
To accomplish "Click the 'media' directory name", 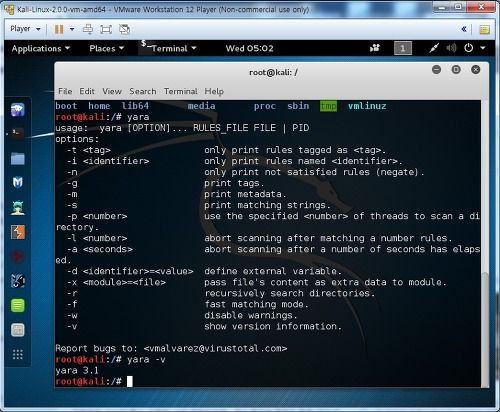I will pyautogui.click(x=201, y=106).
